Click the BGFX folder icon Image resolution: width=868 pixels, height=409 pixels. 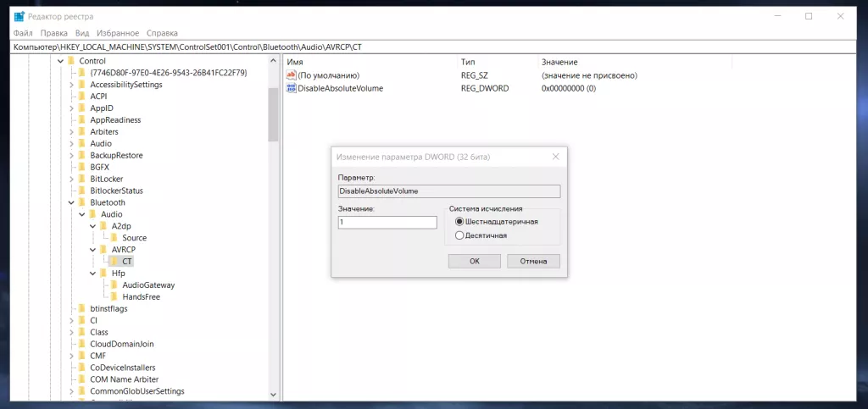pos(82,167)
